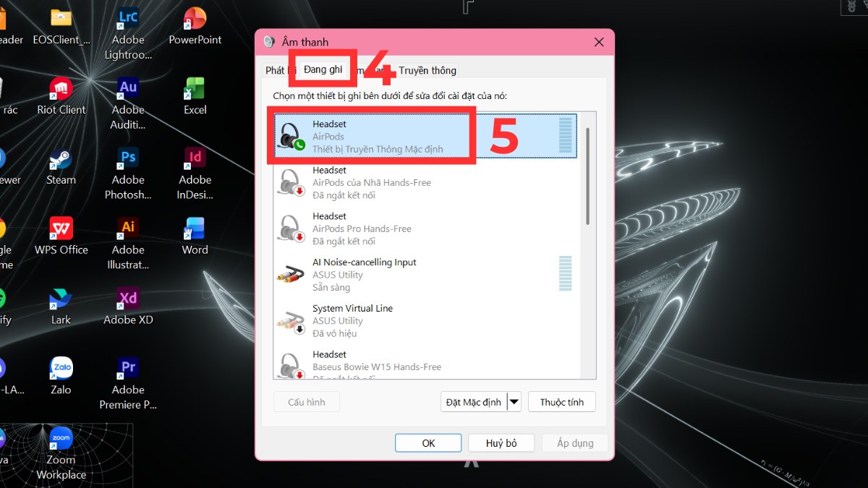Click the device list vertical scrollbar
868x488 pixels.
587,176
